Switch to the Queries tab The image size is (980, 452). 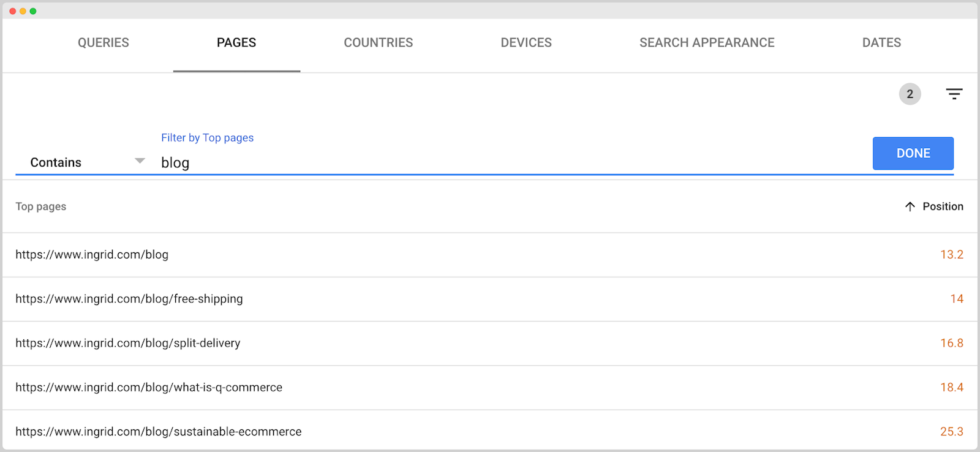click(x=104, y=43)
